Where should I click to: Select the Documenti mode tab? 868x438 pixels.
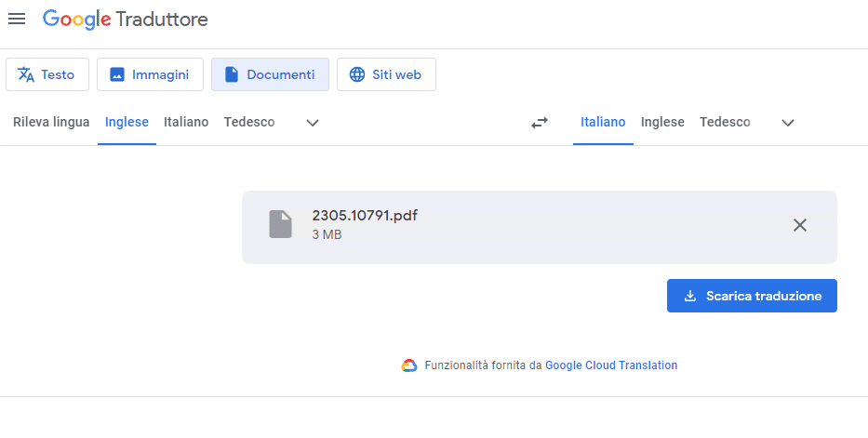point(270,74)
